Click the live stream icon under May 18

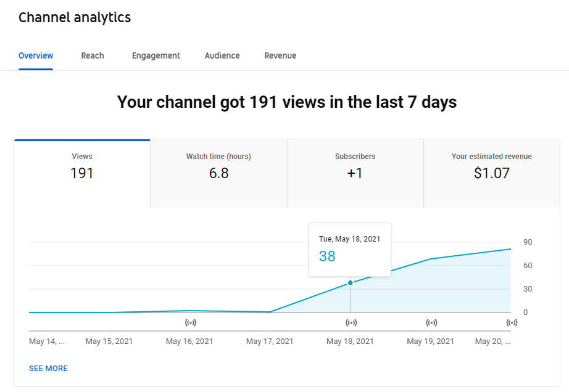[x=351, y=322]
